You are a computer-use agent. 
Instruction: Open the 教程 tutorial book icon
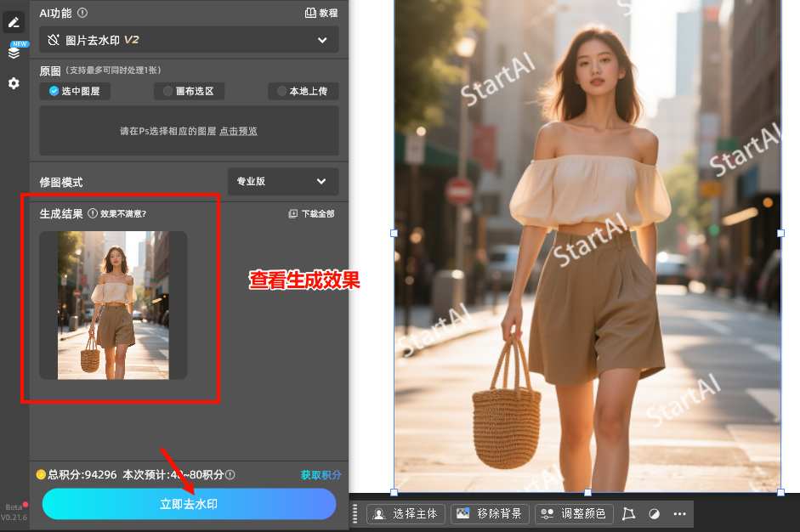[311, 14]
